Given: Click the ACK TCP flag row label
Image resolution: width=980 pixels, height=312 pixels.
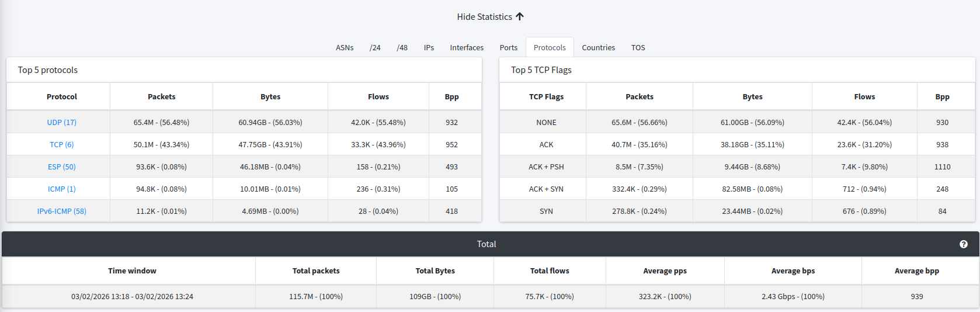Looking at the screenshot, I should click(x=547, y=145).
